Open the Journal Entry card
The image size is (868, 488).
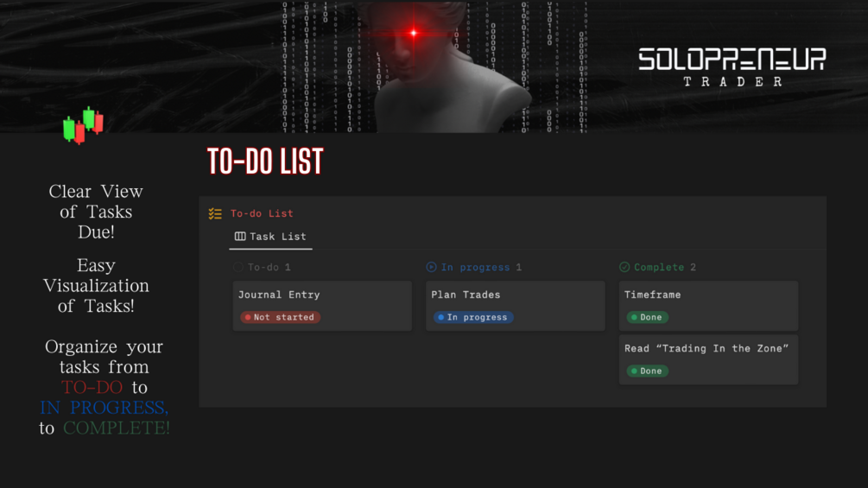(322, 306)
